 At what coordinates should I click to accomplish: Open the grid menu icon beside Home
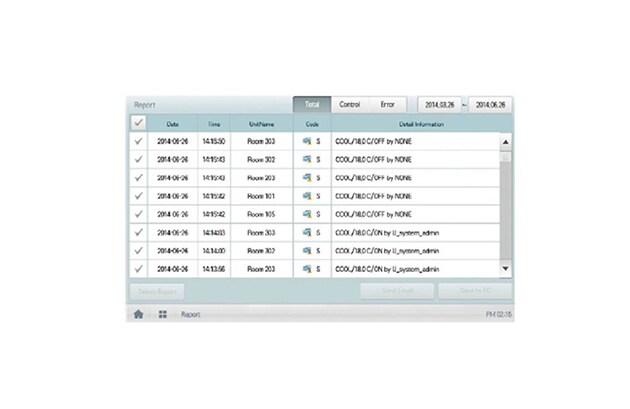tap(162, 313)
